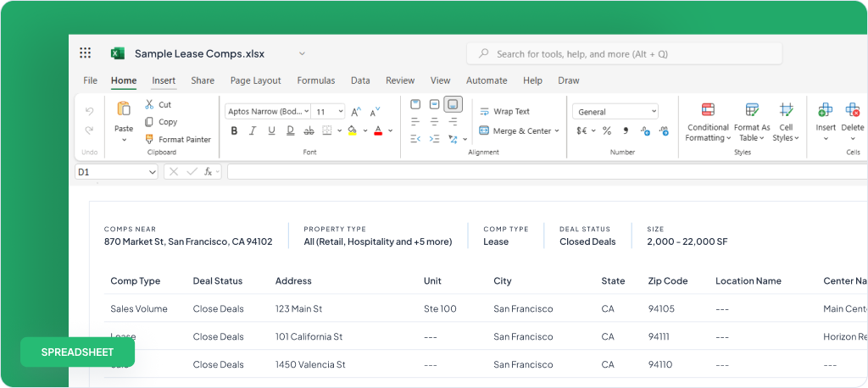Switch to the Formulas tab
Screen dimensions: 868x388
pos(316,80)
